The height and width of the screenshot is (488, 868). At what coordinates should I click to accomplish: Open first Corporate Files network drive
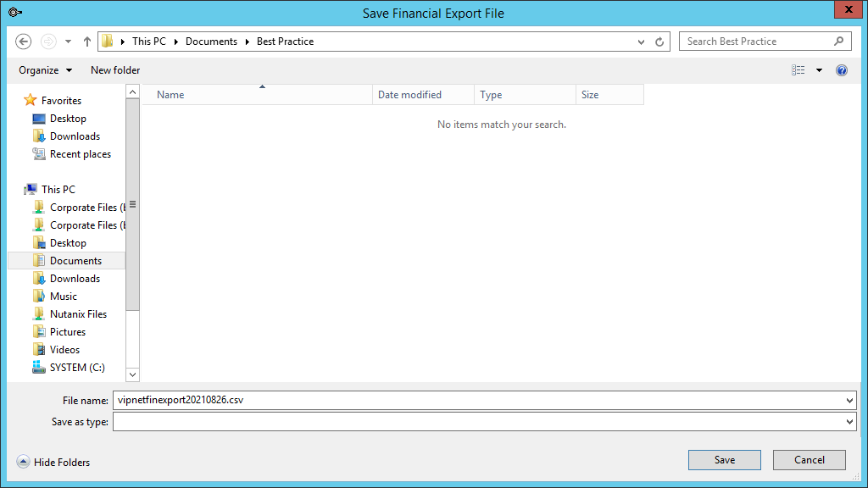click(x=87, y=208)
